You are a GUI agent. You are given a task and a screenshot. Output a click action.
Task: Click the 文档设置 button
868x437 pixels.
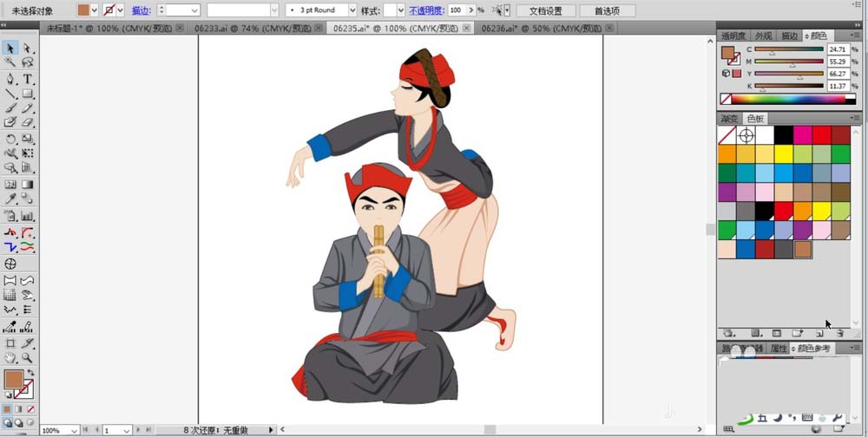tap(546, 10)
